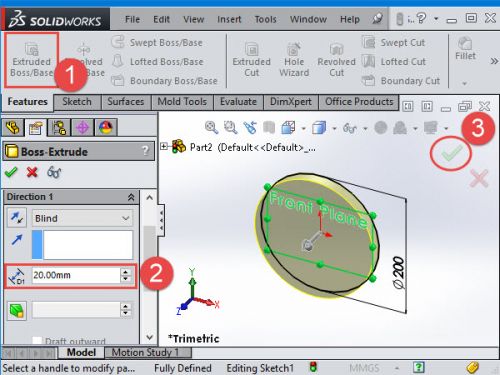Open the Hide/Show Items dropdown arrow
The height and width of the screenshot is (375, 500).
[x=365, y=128]
